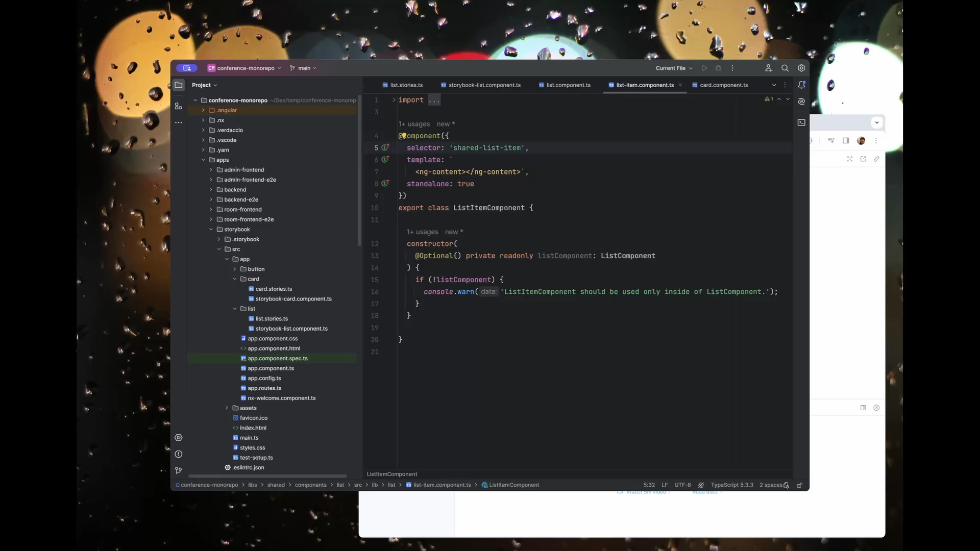Expand the .angular folder
The height and width of the screenshot is (551, 980).
tap(203, 110)
